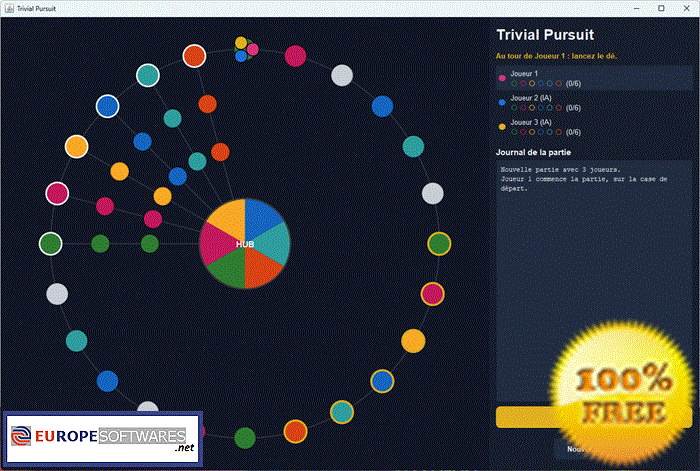Click Joueur 2's empty yellow wedge indicator
Viewport: 700px width, 471px height.
coord(532,108)
